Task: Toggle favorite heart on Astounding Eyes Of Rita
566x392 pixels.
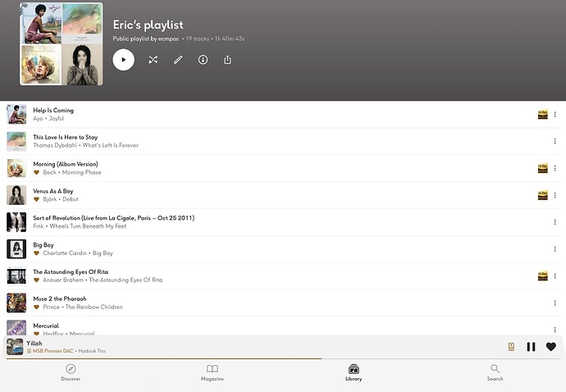Action: point(36,280)
